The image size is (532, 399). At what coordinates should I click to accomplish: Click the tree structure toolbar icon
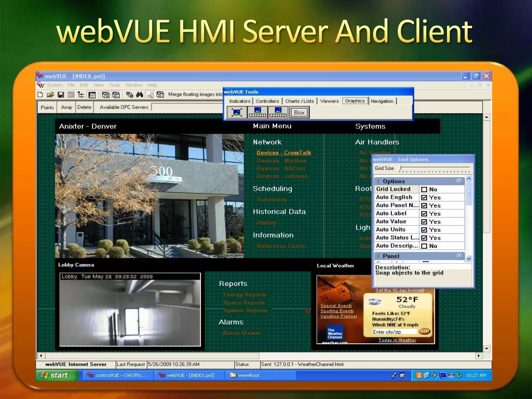[81, 95]
